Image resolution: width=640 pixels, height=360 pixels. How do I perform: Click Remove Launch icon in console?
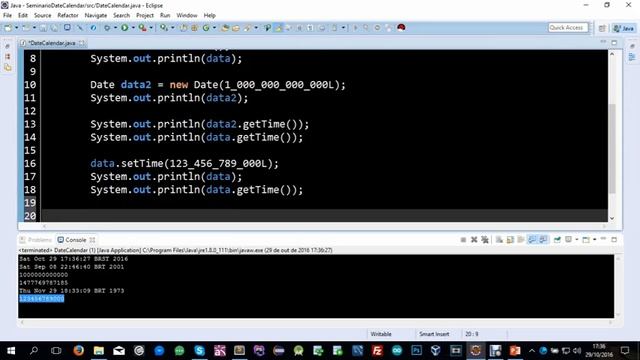(x=474, y=240)
